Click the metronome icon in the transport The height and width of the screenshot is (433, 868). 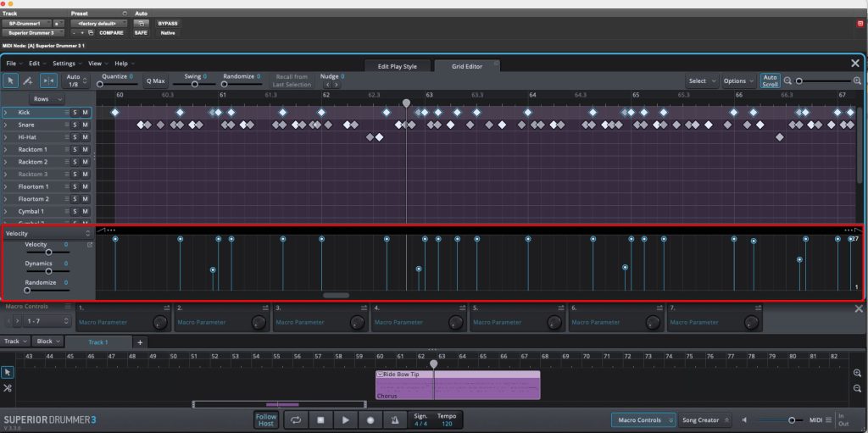click(x=394, y=419)
